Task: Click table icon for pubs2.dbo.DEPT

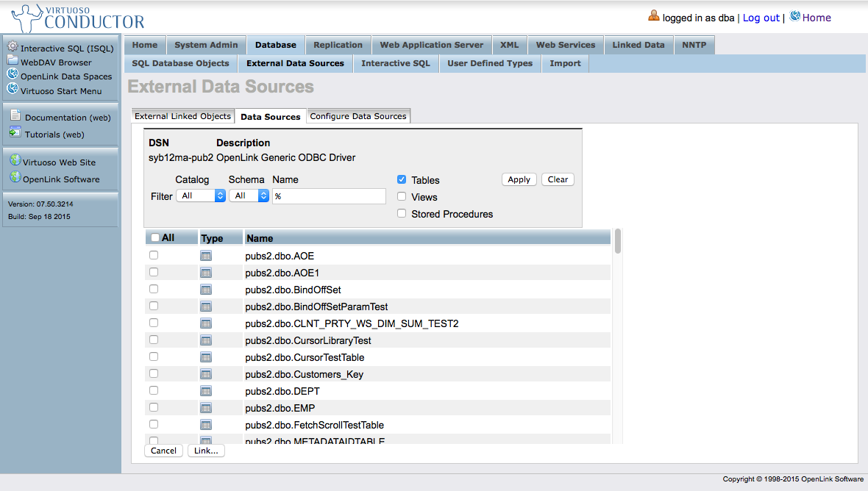Action: (x=206, y=392)
